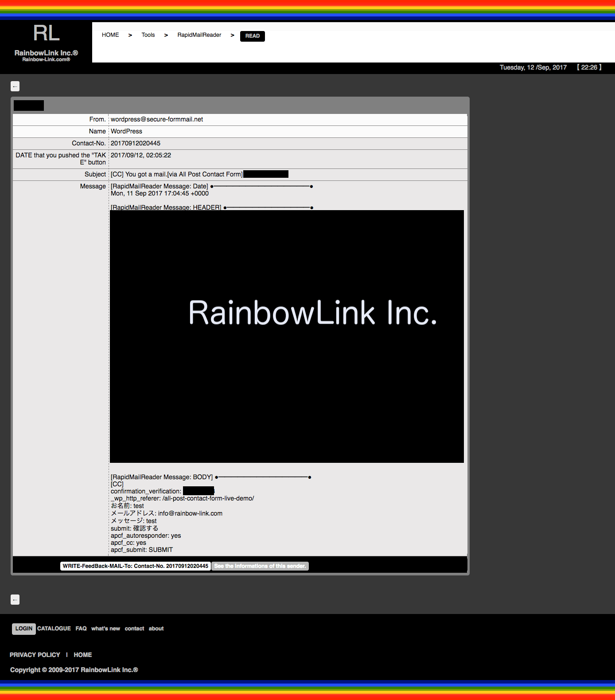The image size is (615, 700).
Task: Open RapidMailReader in the breadcrumb
Action: coord(199,35)
